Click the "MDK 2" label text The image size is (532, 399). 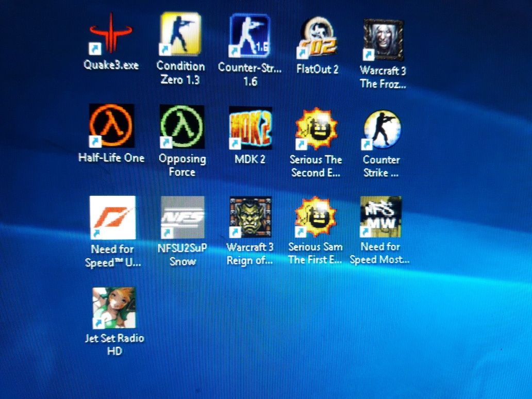point(250,159)
